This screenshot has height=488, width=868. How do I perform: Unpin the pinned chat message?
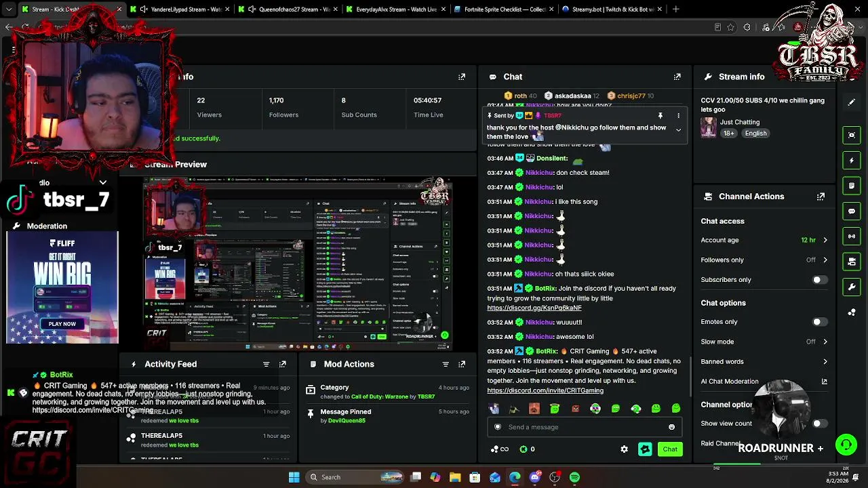pyautogui.click(x=660, y=116)
